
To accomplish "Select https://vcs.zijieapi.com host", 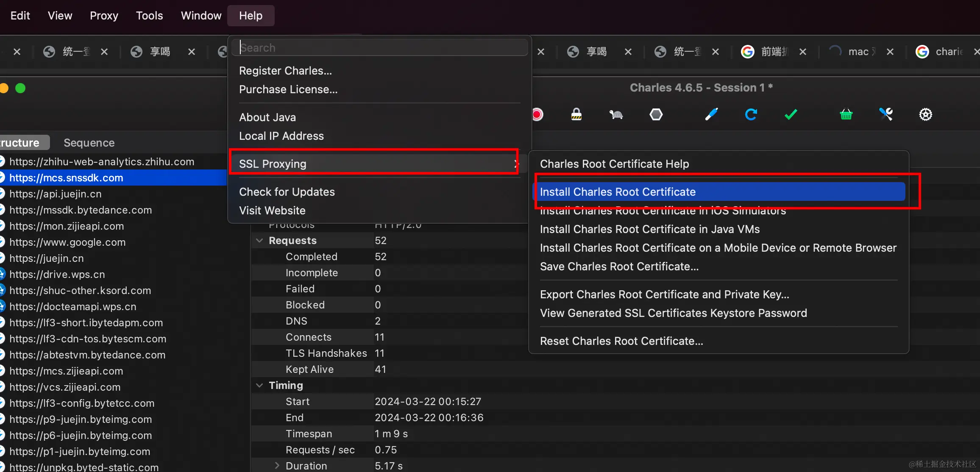I will coord(65,387).
